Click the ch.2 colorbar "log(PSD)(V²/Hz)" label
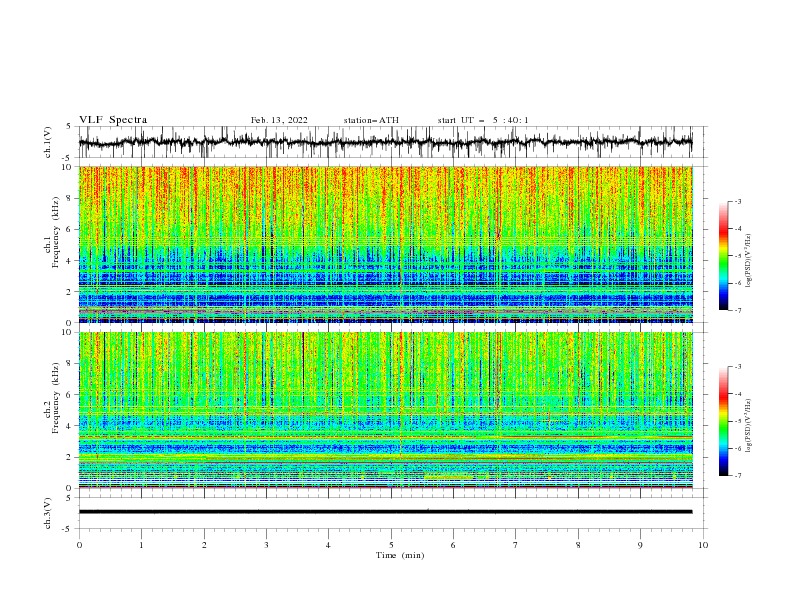The width and height of the screenshot is (792, 612). (749, 426)
